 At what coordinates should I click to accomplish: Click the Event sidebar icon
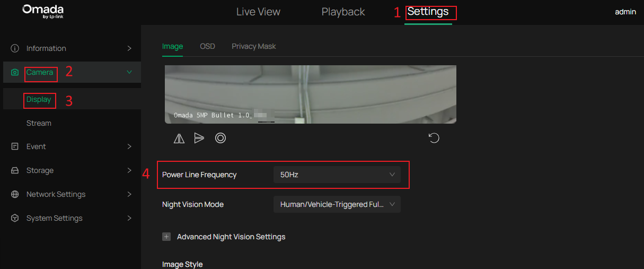(x=15, y=146)
